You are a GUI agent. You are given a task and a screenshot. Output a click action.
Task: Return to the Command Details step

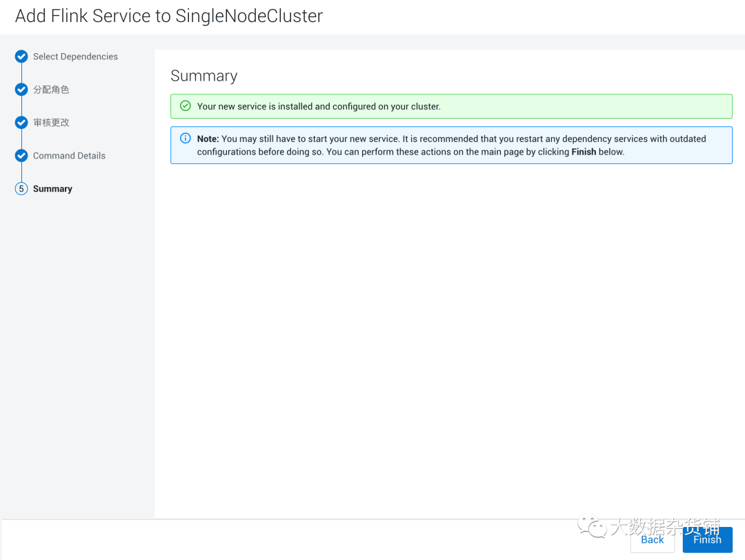pos(69,156)
